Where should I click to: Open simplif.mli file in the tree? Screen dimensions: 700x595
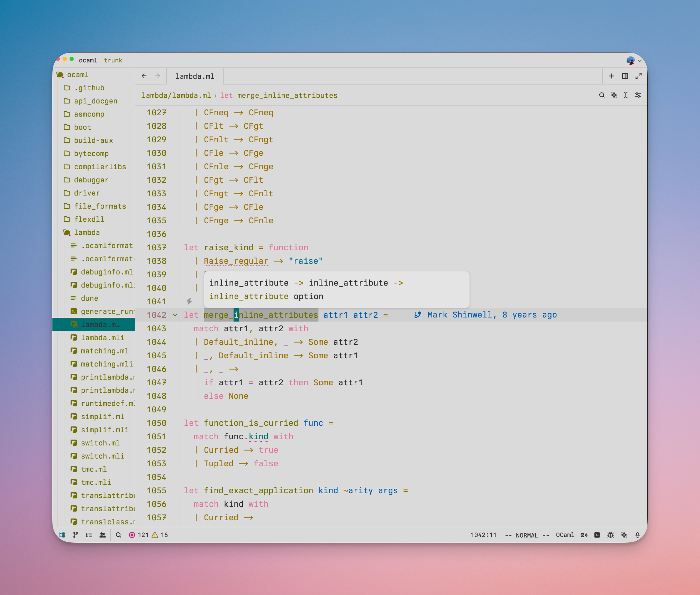coord(104,430)
